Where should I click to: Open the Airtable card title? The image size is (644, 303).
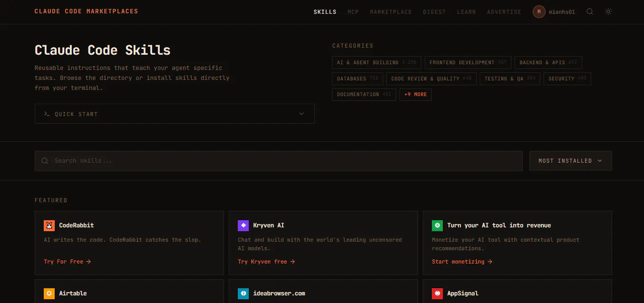click(x=73, y=293)
